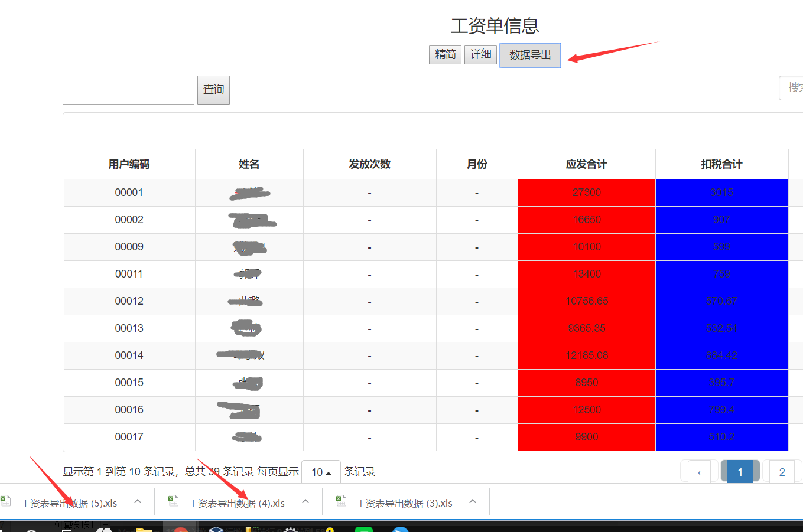Click the blue 扣税合计 cell 570.67
803x532 pixels.
pos(722,301)
